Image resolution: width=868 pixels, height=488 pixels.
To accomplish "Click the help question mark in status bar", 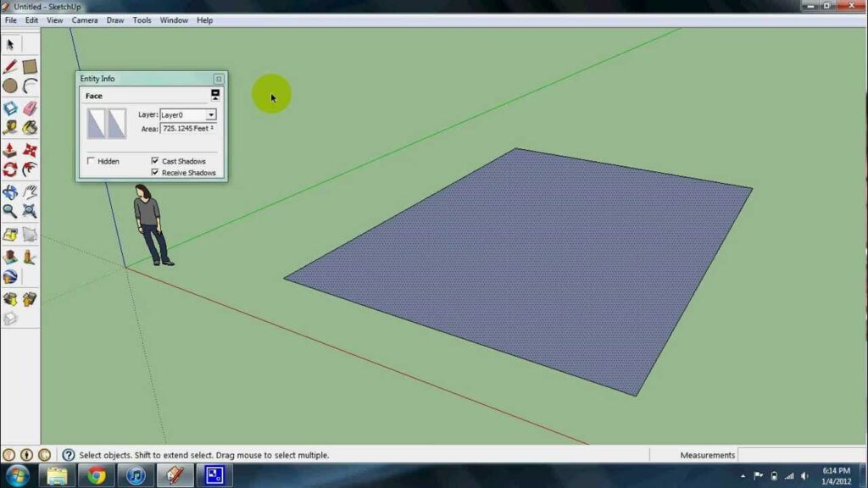I will [69, 455].
